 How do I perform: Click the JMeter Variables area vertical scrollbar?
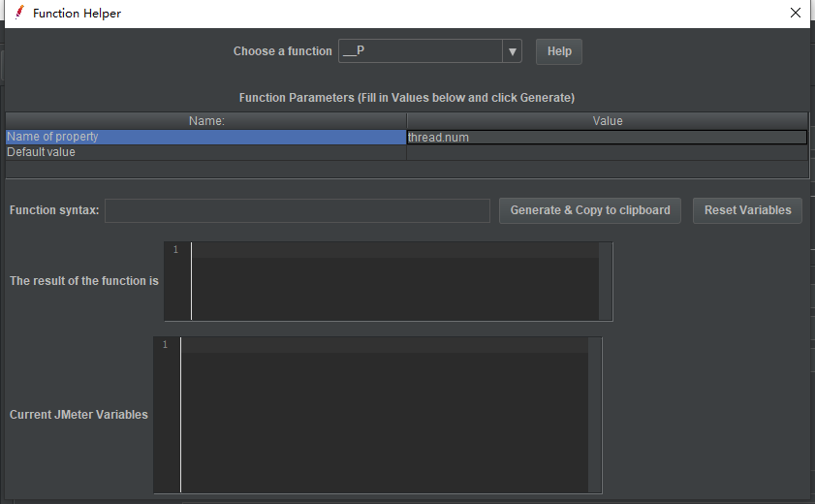coord(595,415)
